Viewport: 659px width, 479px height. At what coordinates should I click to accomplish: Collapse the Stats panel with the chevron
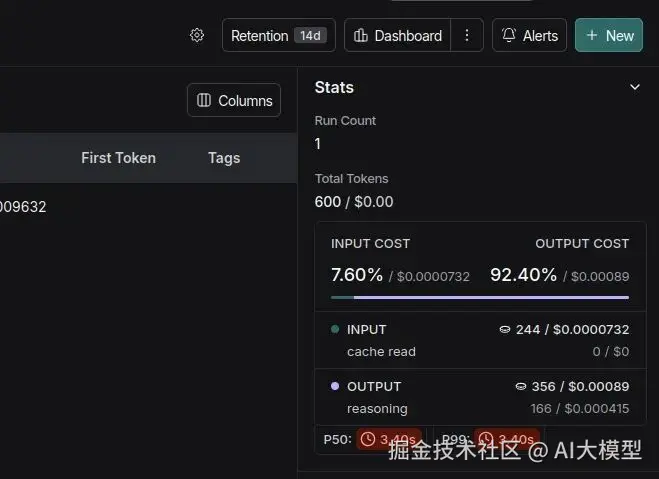tap(635, 87)
